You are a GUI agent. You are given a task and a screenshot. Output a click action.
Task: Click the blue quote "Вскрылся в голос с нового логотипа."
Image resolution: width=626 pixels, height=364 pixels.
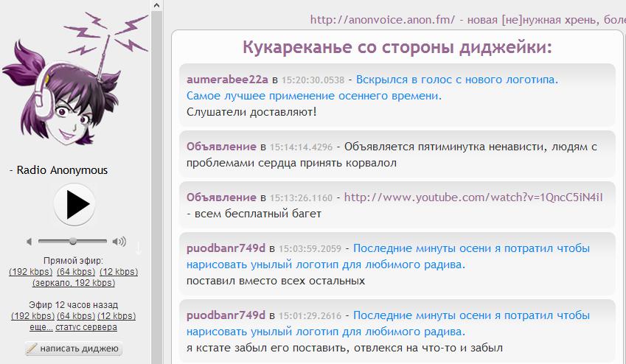[x=457, y=80]
